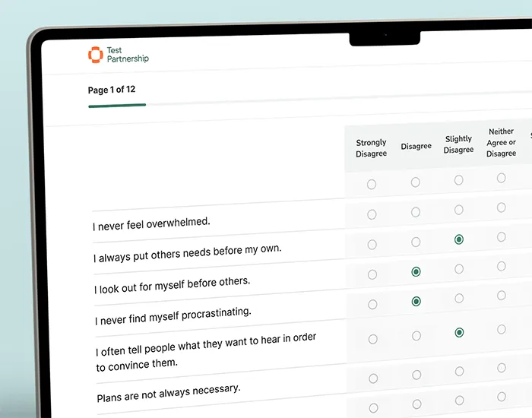Screen dimensions: 532x418
Task: Select Neither for 'I look out for myself'
Action: click(x=502, y=266)
